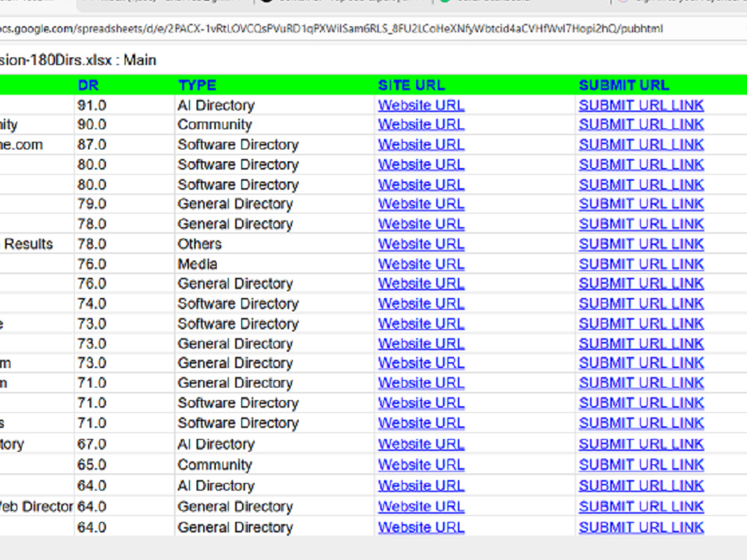Image resolution: width=747 pixels, height=560 pixels.
Task: Open SUBMIT URL LINK in 64.0 AI Directory row
Action: pyautogui.click(x=641, y=486)
